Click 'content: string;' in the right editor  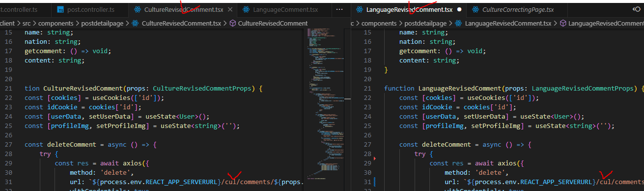(429, 61)
